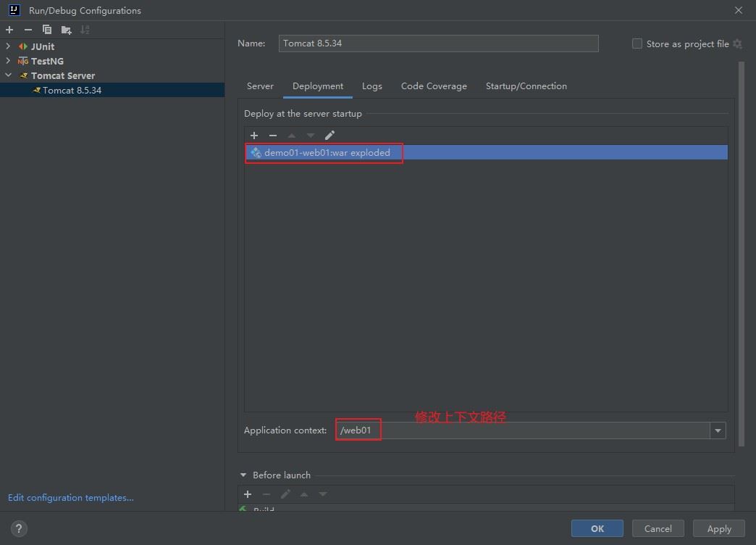756x545 pixels.
Task: Remove selected deployment artifact
Action: click(x=273, y=136)
